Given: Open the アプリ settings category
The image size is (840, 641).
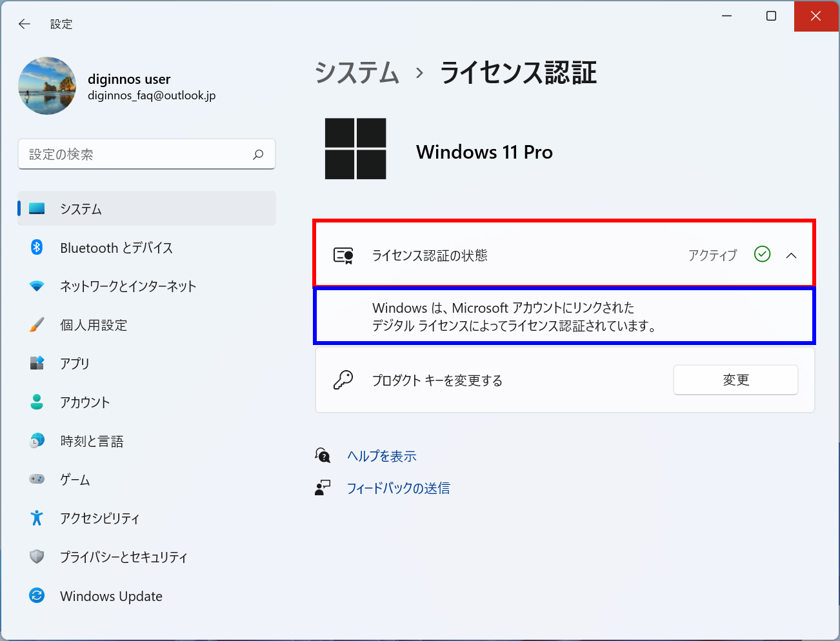Looking at the screenshot, I should click(x=147, y=363).
